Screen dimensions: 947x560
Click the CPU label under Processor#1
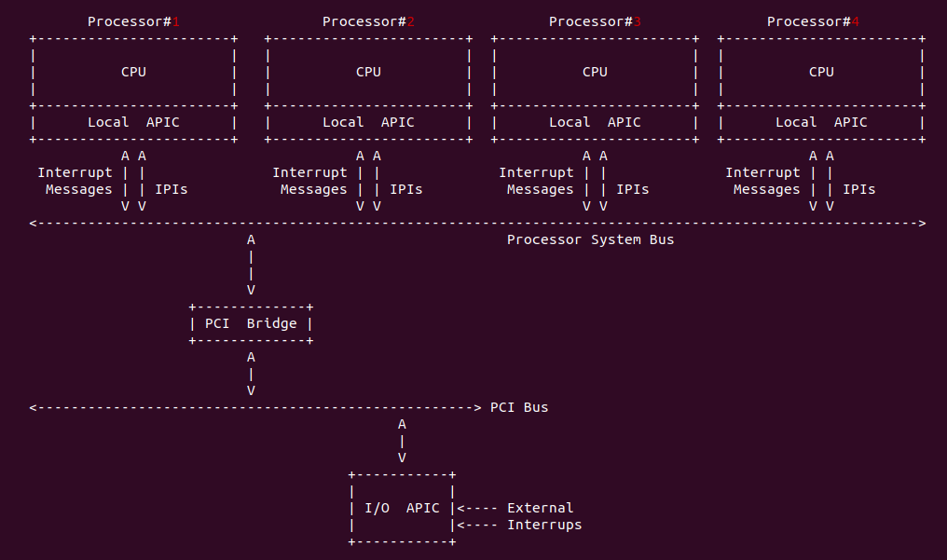point(133,72)
